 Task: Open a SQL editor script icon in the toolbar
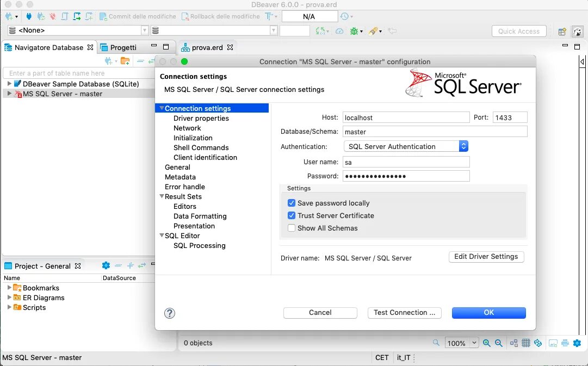(65, 16)
